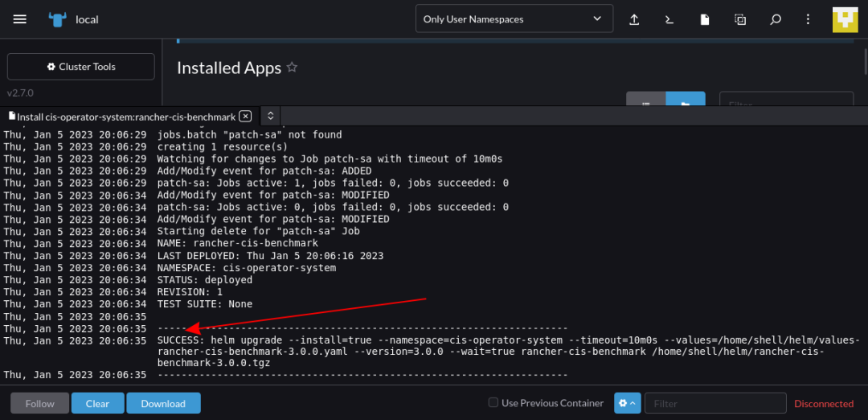
Task: Click the Starting delete for "patch-sa" Job line
Action: (x=259, y=231)
